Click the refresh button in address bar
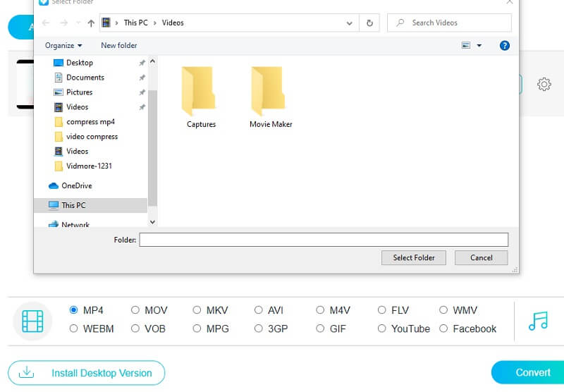Screen dimensions: 564x392 (369, 23)
